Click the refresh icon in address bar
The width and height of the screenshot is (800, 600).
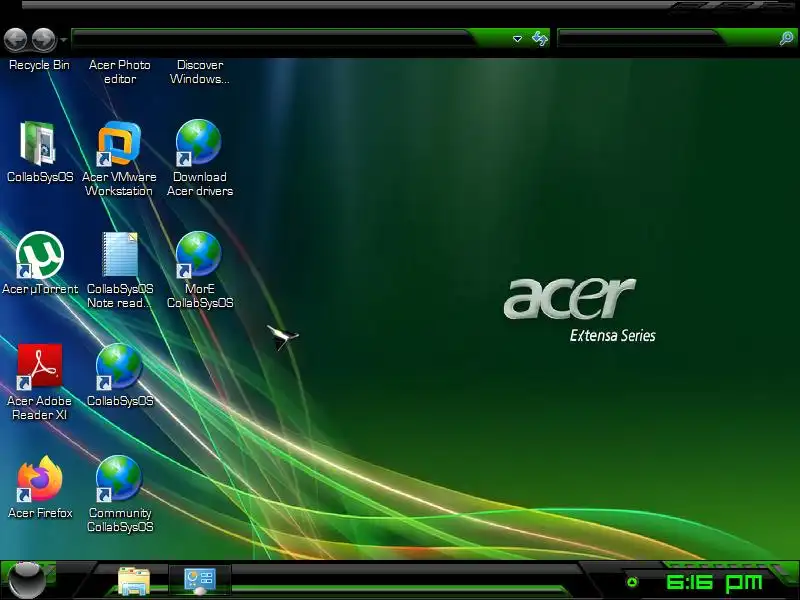[x=539, y=38]
